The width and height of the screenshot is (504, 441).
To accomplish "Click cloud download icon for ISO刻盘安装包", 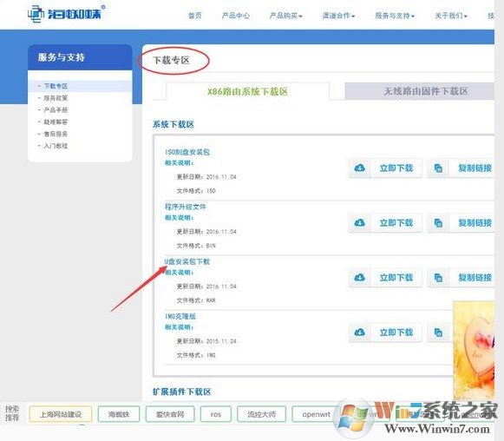I will 359,168.
